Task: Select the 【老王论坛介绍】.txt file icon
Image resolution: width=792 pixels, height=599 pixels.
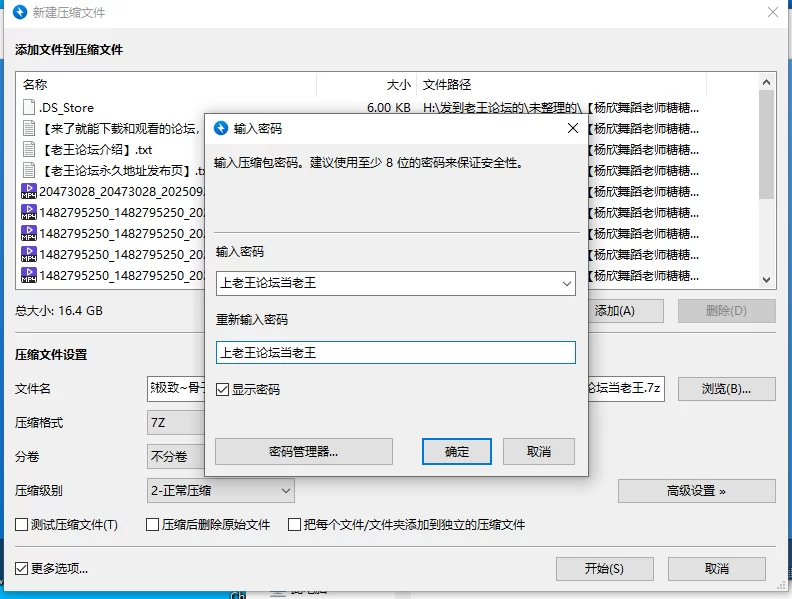Action: [x=29, y=149]
